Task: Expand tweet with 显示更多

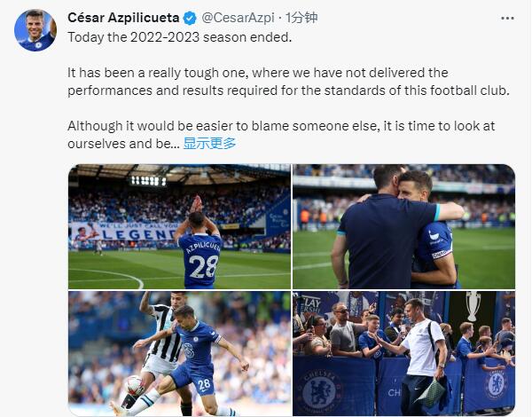Action: pyautogui.click(x=210, y=143)
